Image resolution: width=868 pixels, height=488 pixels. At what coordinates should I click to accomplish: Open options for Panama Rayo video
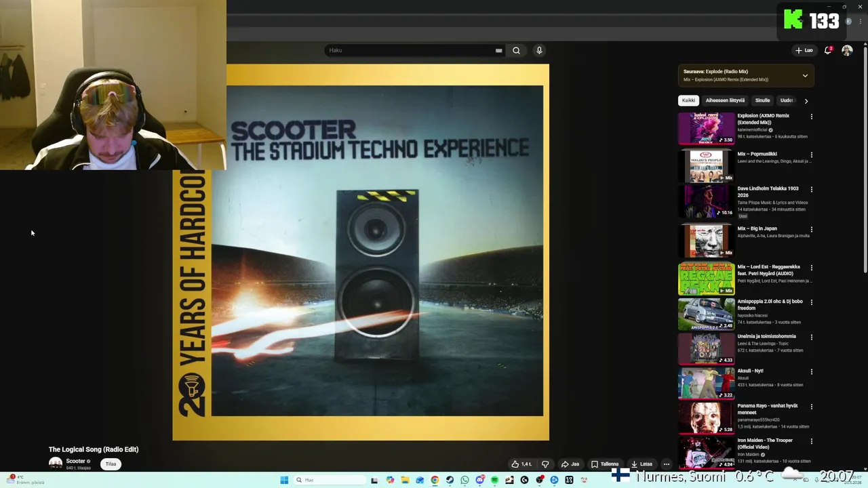click(811, 406)
